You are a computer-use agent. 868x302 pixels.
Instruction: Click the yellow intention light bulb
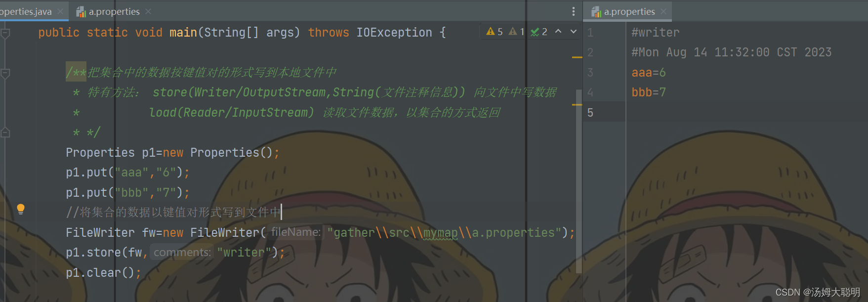[x=21, y=209]
